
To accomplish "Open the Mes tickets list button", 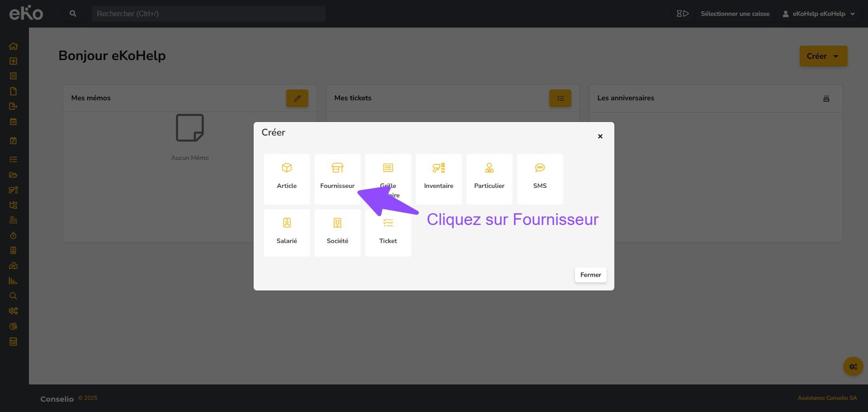I will pos(560,98).
